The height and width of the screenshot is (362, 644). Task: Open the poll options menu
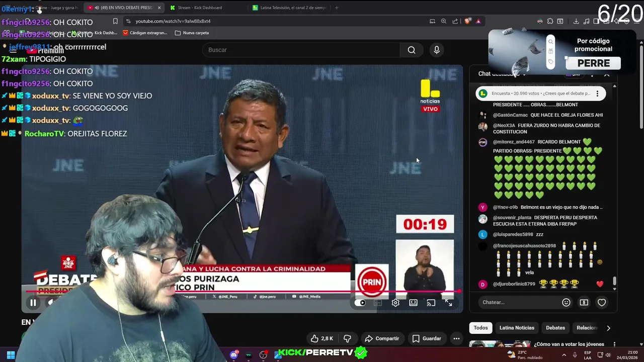tap(597, 94)
